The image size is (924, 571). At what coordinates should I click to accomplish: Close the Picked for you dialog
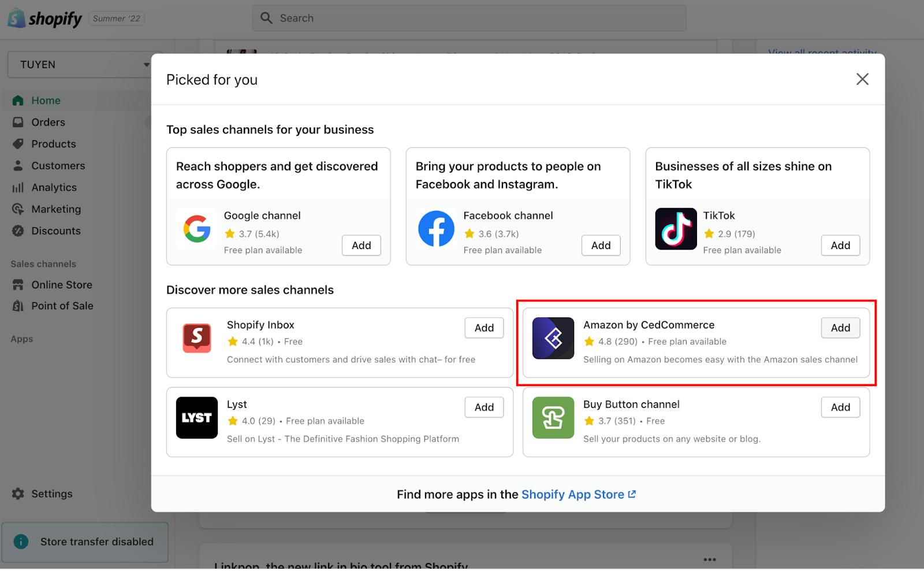(x=862, y=79)
